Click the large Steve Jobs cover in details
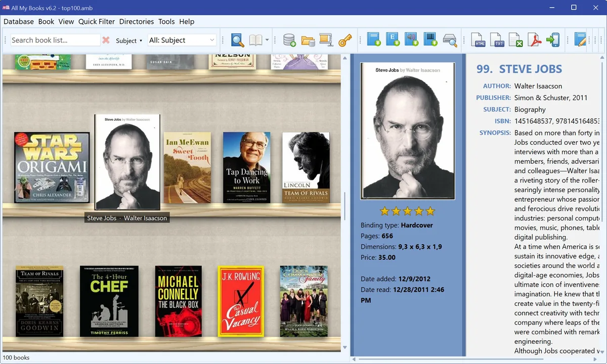Image resolution: width=607 pixels, height=364 pixels. 408,131
